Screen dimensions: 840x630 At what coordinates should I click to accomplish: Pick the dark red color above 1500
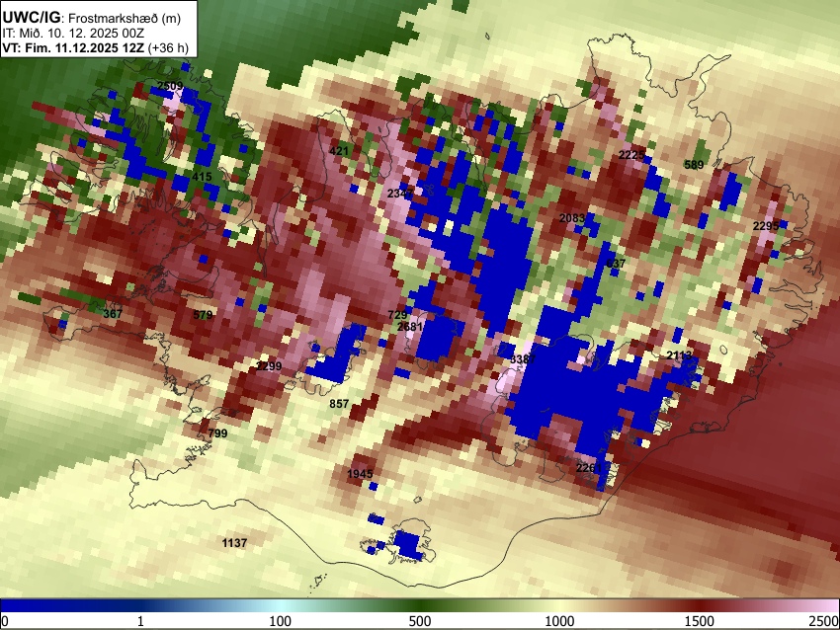coord(700,605)
